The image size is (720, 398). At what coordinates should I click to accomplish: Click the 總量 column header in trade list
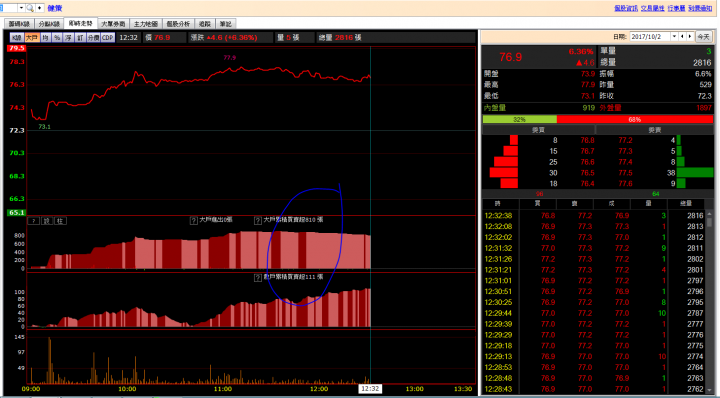[686, 203]
